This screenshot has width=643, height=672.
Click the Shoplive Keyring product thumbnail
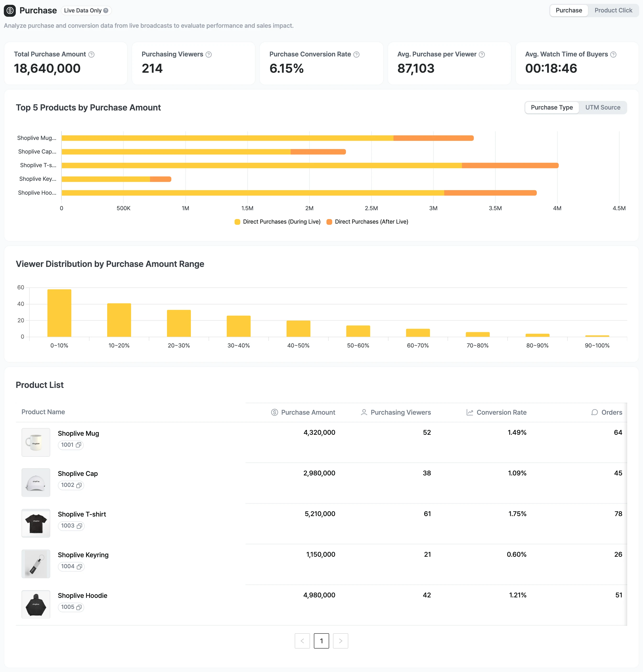coord(36,564)
